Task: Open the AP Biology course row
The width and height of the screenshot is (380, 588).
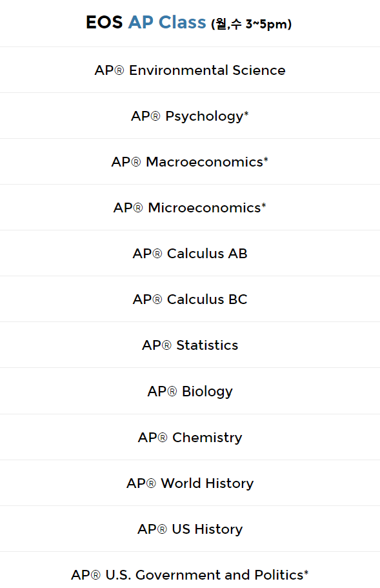Action: [190, 391]
